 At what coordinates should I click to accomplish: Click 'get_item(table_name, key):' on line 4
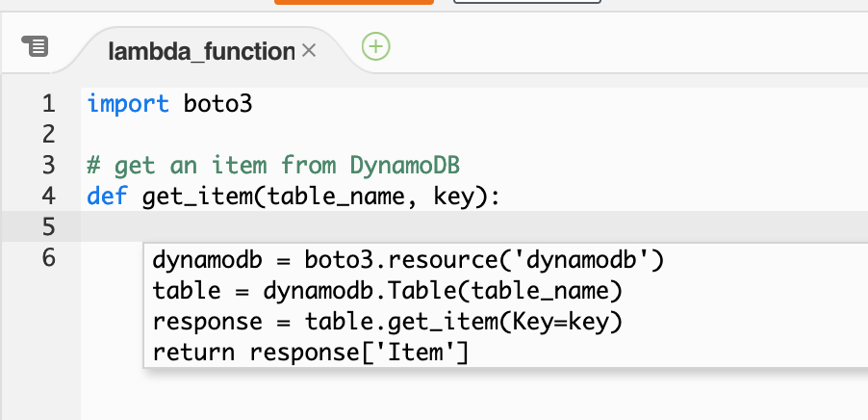pos(321,197)
